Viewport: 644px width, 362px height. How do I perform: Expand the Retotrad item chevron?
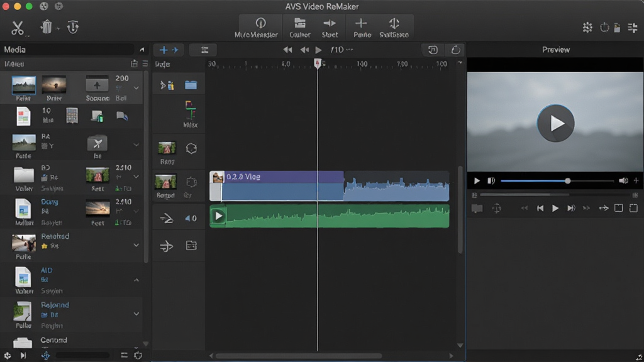click(136, 245)
